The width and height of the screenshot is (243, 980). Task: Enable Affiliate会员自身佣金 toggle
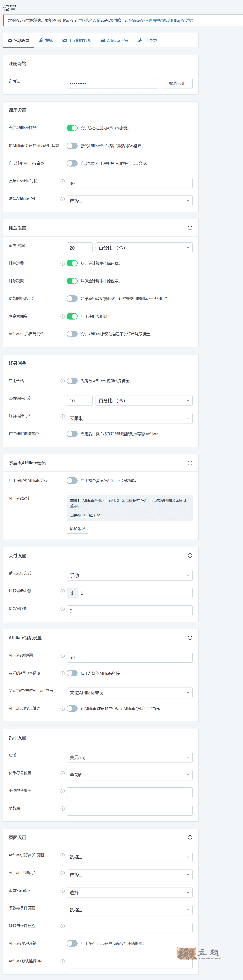[72, 334]
